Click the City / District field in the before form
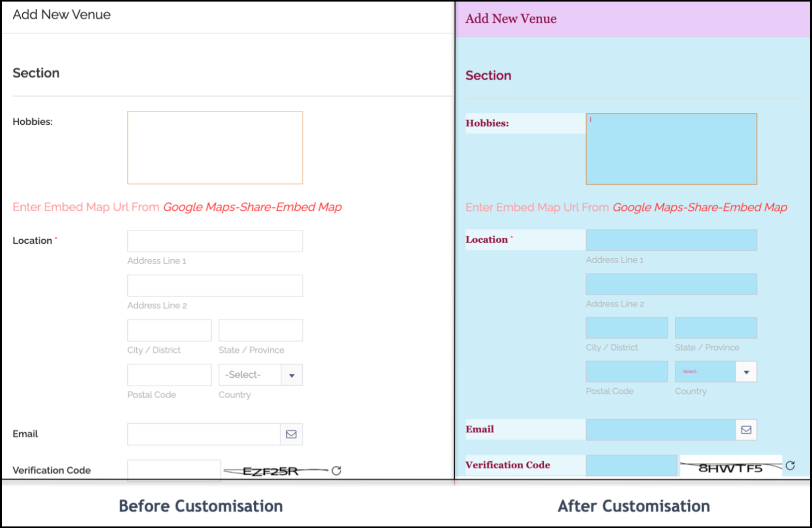The height and width of the screenshot is (528, 812). click(169, 330)
